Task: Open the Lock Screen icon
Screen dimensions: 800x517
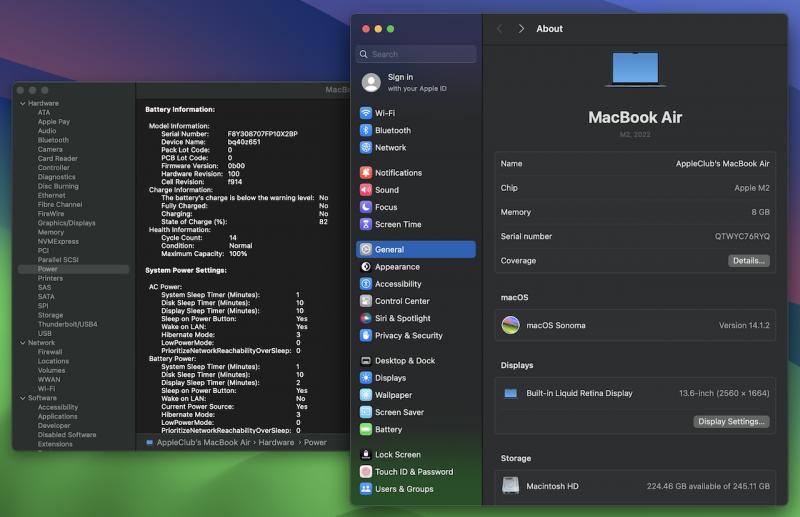Action: point(366,454)
